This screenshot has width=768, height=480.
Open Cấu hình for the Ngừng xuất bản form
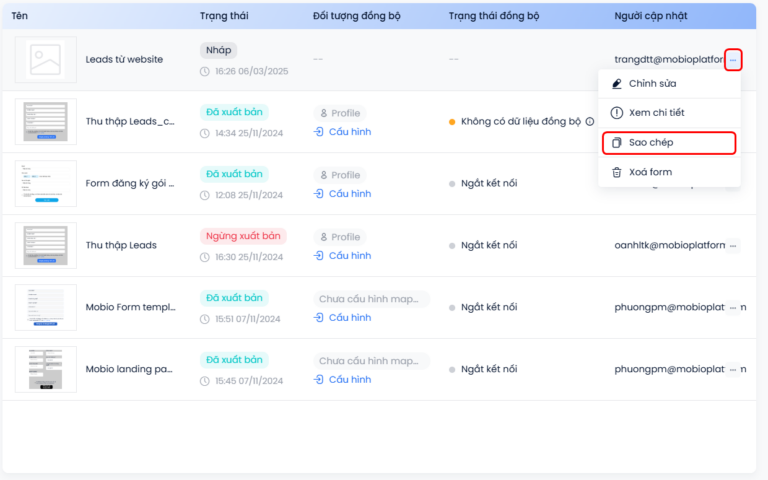pos(349,256)
